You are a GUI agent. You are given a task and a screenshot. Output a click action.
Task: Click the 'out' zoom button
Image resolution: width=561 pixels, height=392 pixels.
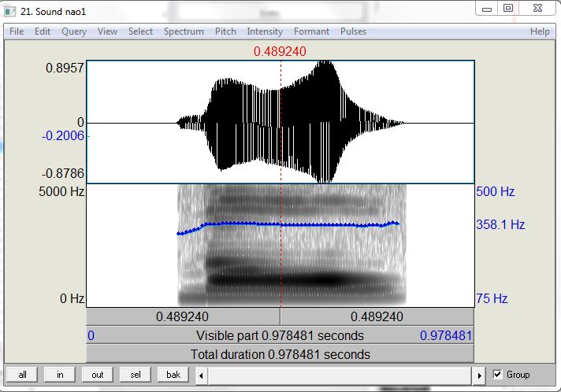[98, 375]
